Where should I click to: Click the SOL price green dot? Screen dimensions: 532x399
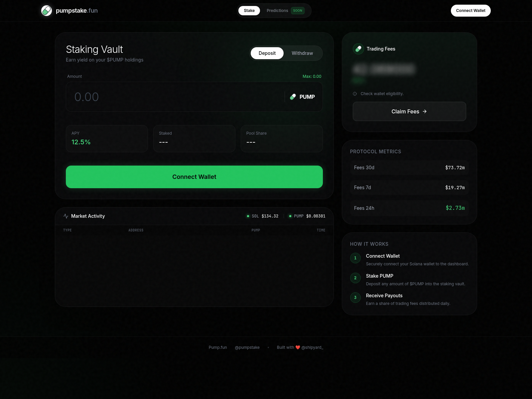[248, 216]
